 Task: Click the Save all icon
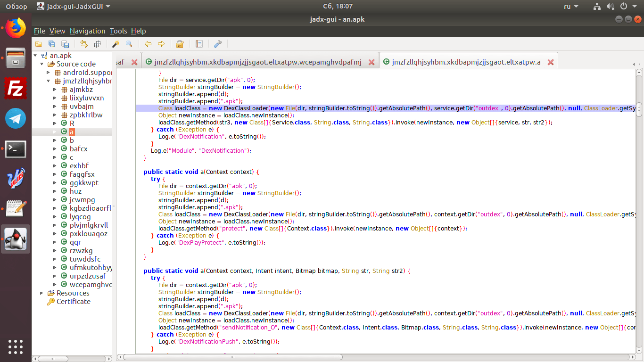(52, 44)
